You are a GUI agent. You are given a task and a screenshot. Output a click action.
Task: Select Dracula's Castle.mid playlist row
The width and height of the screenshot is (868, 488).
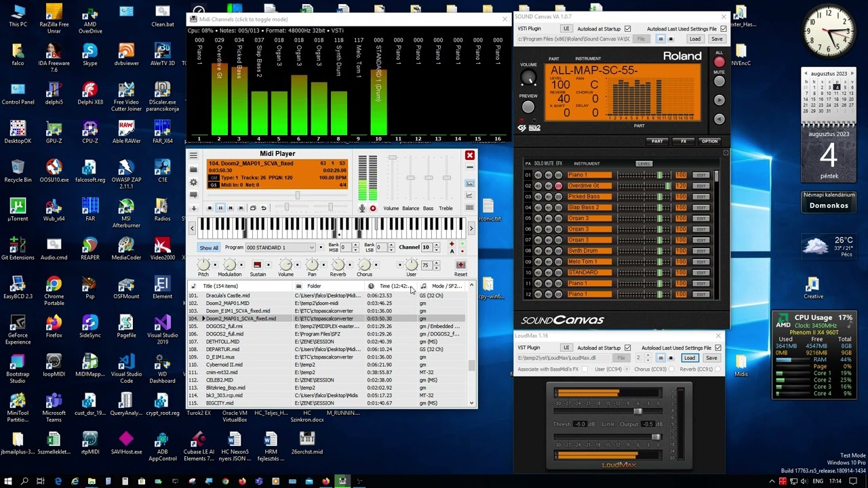tap(325, 296)
